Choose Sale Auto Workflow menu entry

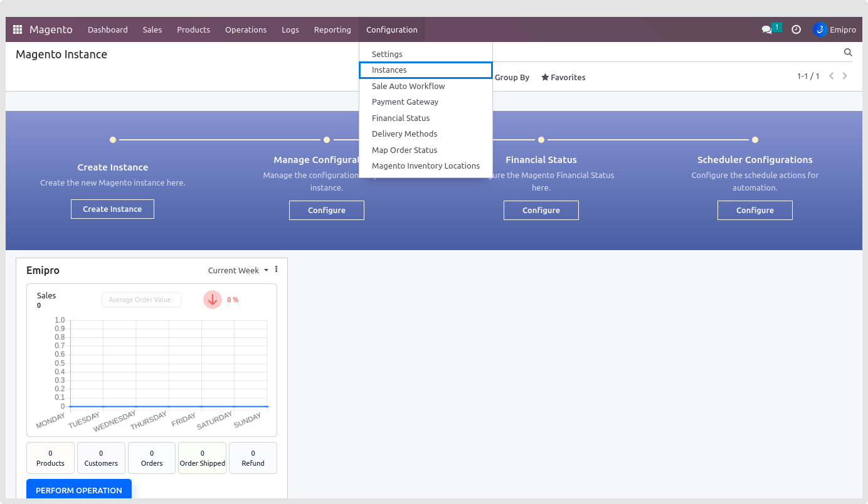coord(408,86)
